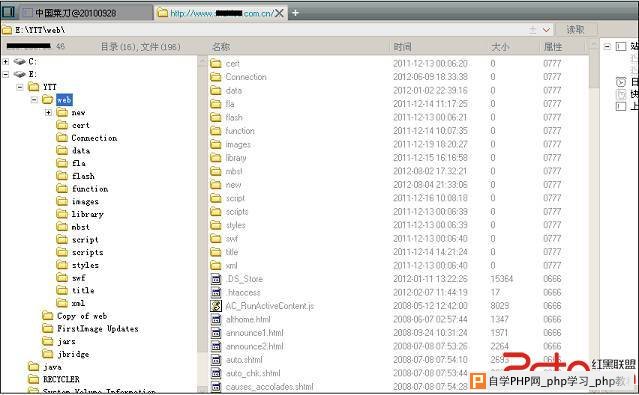The height and width of the screenshot is (395, 639).
Task: Select scripts folder name in file list
Action: click(x=237, y=212)
